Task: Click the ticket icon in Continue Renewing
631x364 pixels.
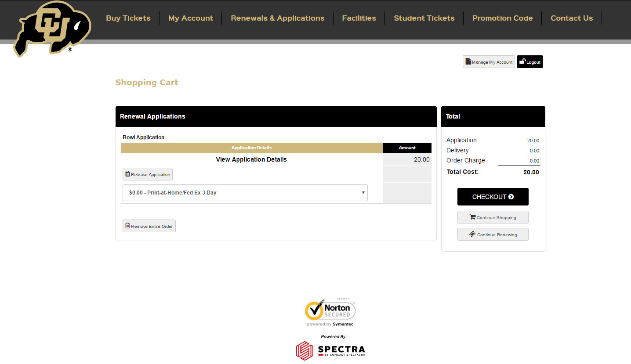Action: pos(472,234)
